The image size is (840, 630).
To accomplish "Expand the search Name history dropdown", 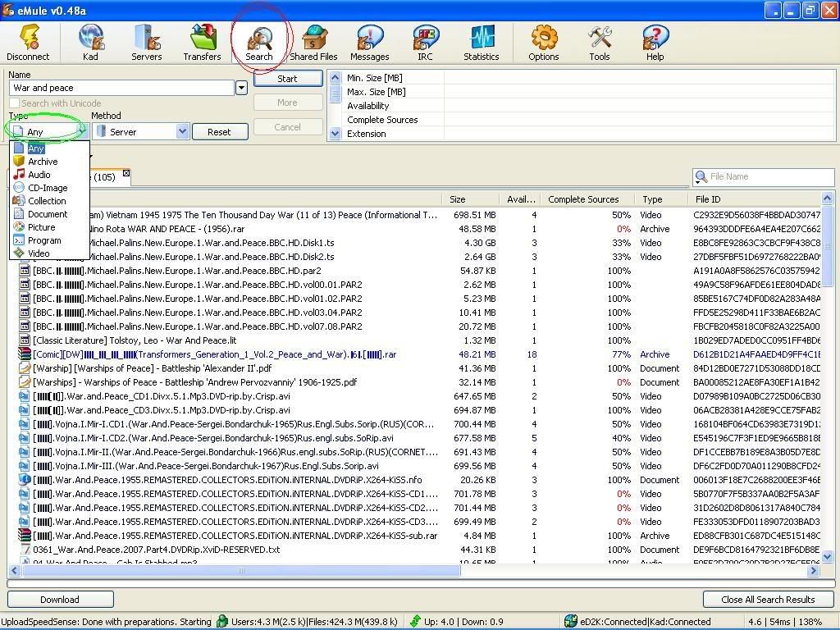I will pos(241,88).
